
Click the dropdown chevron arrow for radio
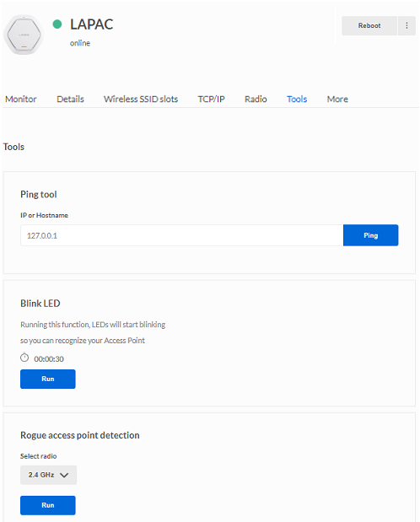coord(64,475)
